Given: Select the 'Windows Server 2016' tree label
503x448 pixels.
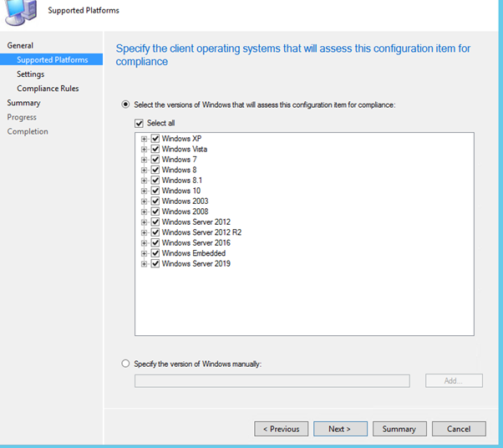Looking at the screenshot, I should tap(196, 243).
